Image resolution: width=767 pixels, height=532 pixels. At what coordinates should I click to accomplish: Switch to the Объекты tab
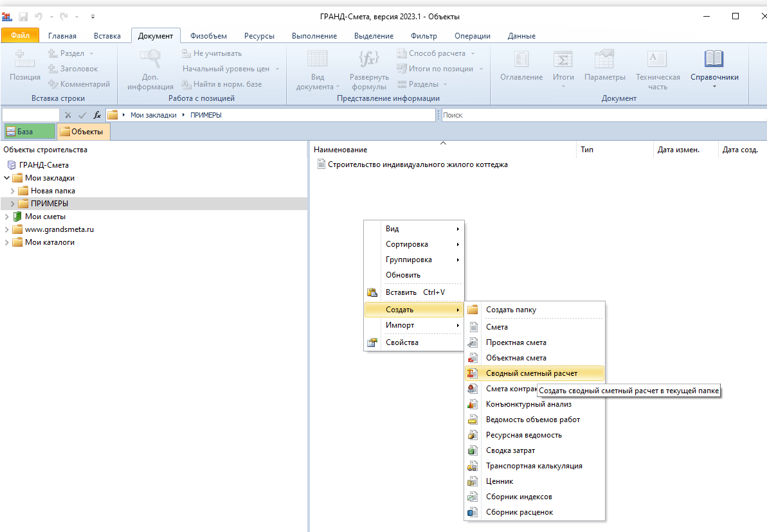(83, 132)
